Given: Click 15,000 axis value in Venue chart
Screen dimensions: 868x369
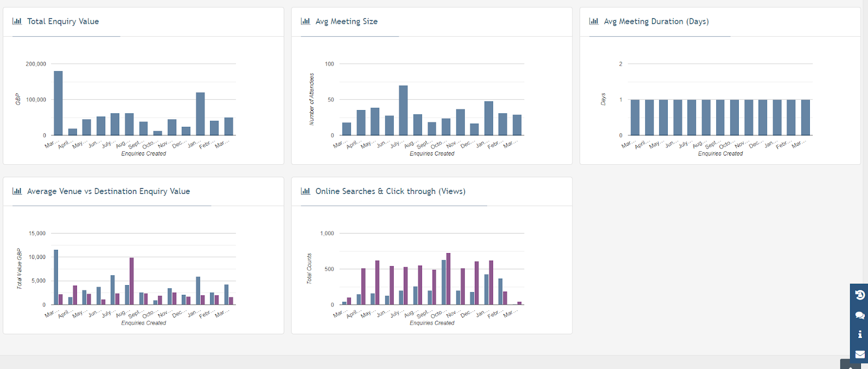Looking at the screenshot, I should [x=37, y=234].
